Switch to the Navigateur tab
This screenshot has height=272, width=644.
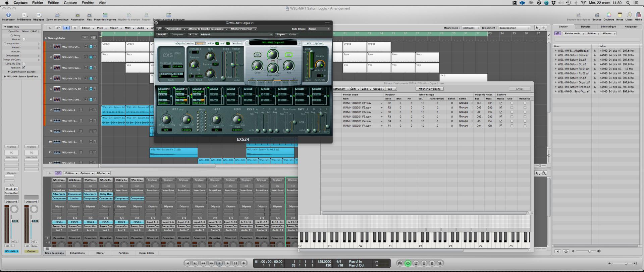631,27
